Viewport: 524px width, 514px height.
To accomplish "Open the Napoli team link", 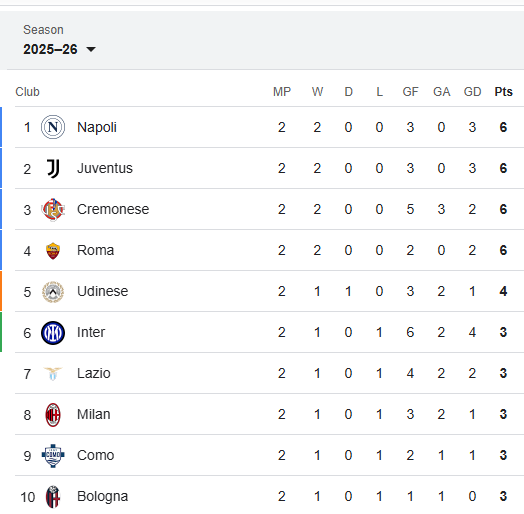I will click(97, 127).
